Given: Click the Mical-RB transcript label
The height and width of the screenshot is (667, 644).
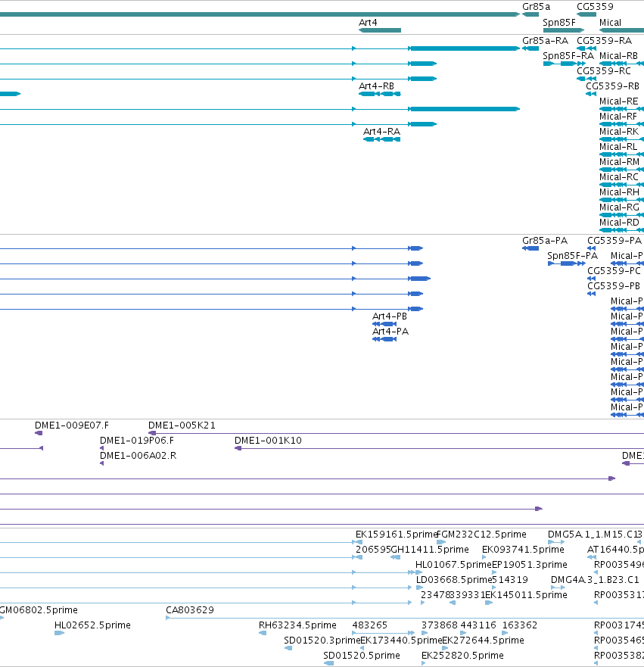Looking at the screenshot, I should tap(618, 56).
